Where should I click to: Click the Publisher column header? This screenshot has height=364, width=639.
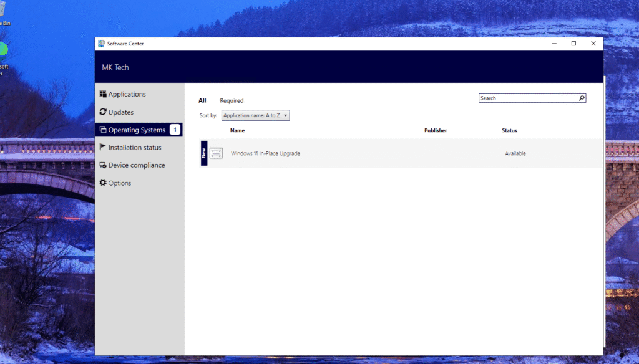click(436, 130)
